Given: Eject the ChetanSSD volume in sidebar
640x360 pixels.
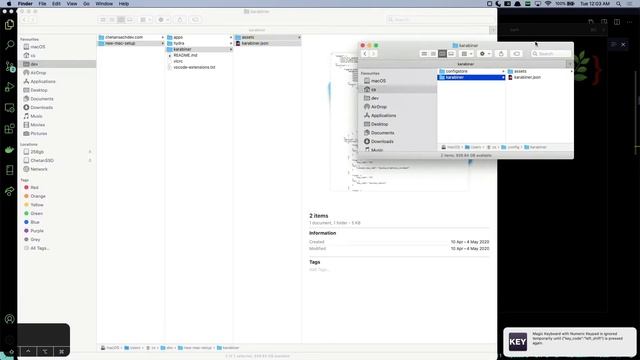Looking at the screenshot, I should pos(90,160).
